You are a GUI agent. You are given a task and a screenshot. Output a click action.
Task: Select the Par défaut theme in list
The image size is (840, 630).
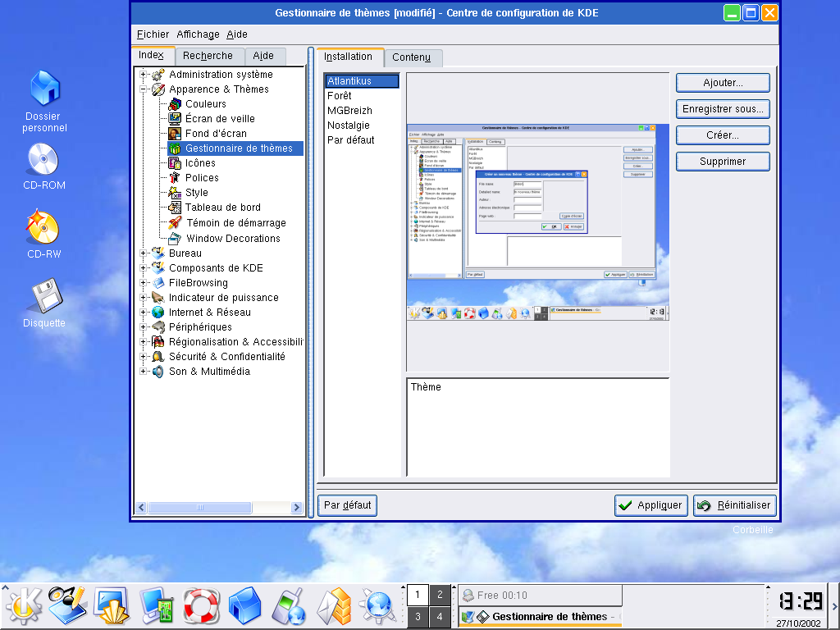coord(362,139)
